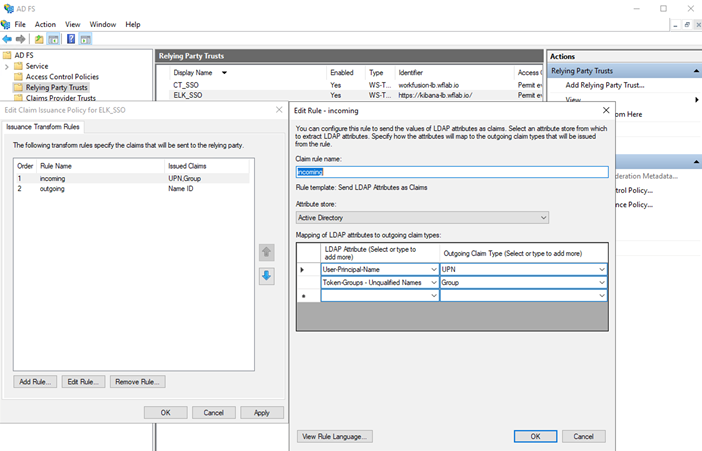Select Relying Party Trusts tree item
The width and height of the screenshot is (702, 451).
(x=56, y=87)
